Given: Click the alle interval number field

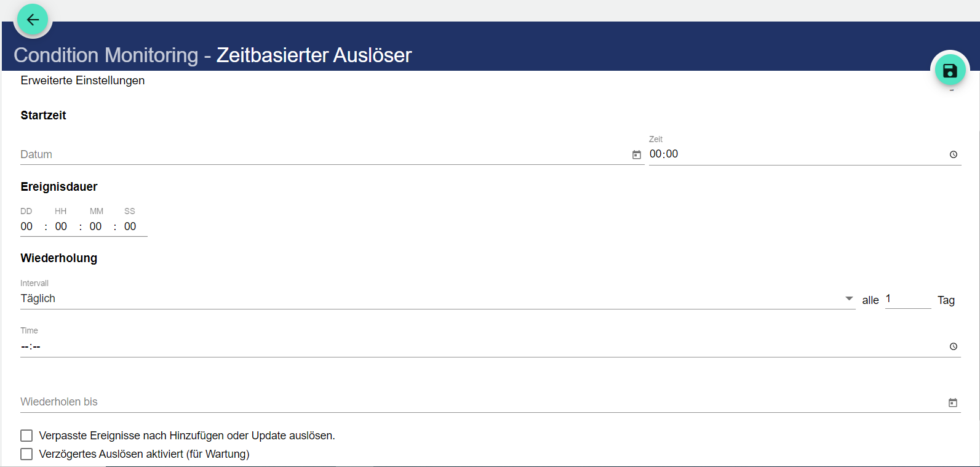Looking at the screenshot, I should (x=907, y=299).
